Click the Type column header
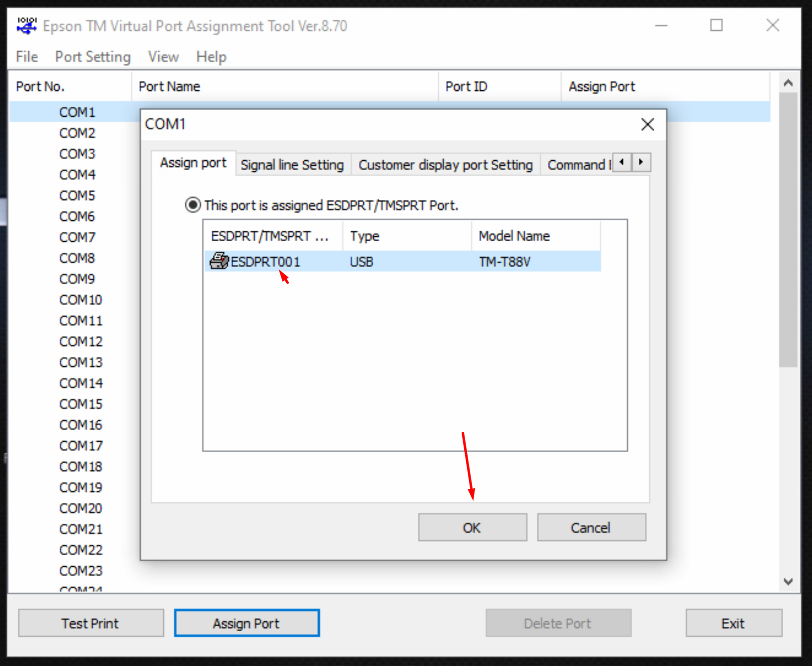 407,236
